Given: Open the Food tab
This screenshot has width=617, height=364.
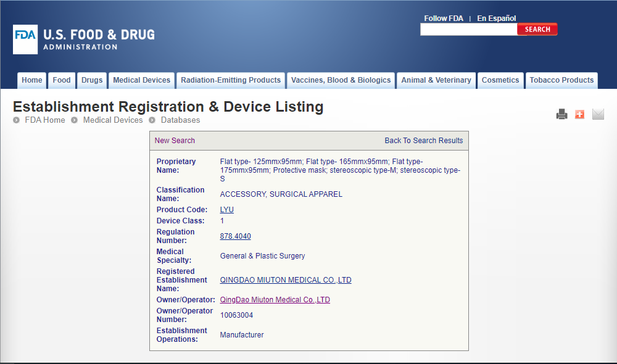Looking at the screenshot, I should 62,80.
